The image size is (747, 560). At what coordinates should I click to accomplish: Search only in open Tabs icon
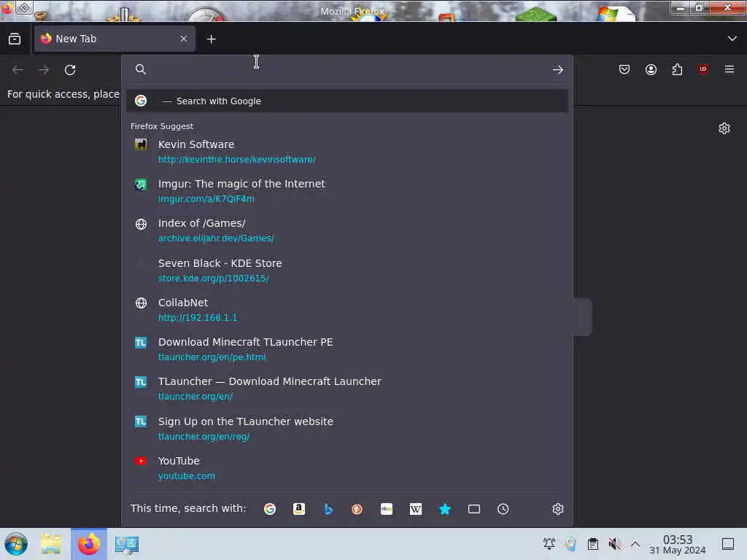click(473, 508)
